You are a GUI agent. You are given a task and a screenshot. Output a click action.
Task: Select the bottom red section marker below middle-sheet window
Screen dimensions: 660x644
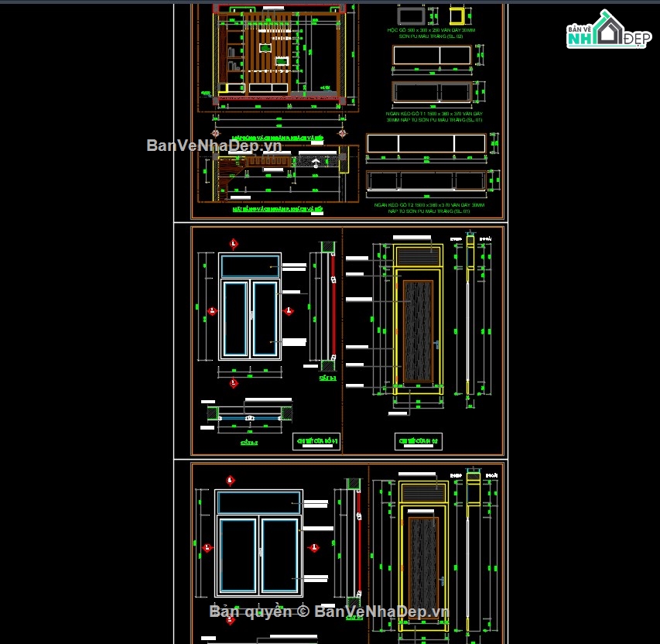[x=234, y=383]
